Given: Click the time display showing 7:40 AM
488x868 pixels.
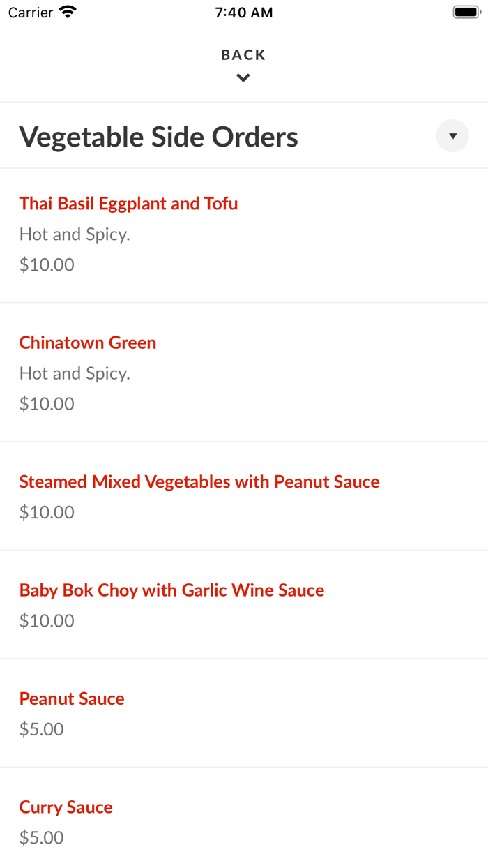Looking at the screenshot, I should click(x=243, y=12).
